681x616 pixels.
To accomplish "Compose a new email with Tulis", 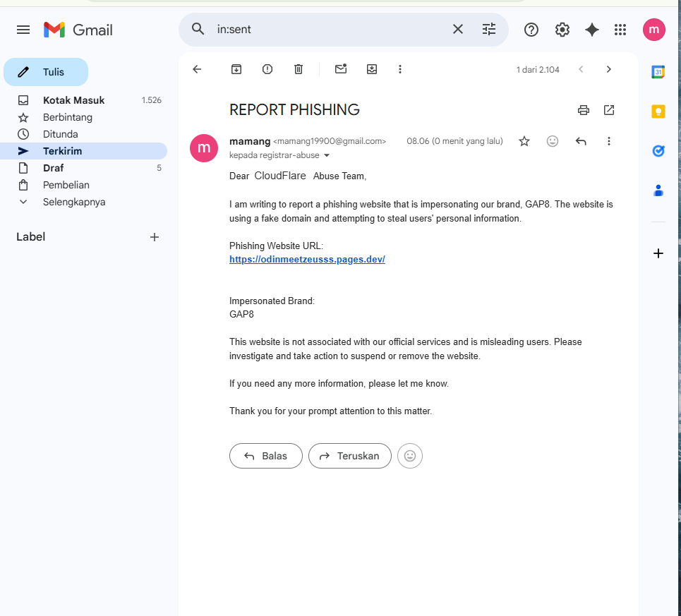I will 46,72.
